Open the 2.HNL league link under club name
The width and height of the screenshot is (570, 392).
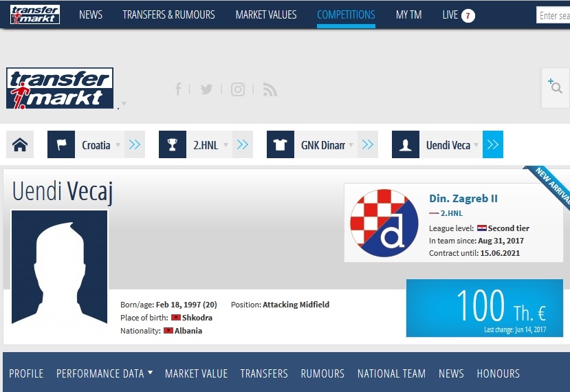(x=452, y=213)
